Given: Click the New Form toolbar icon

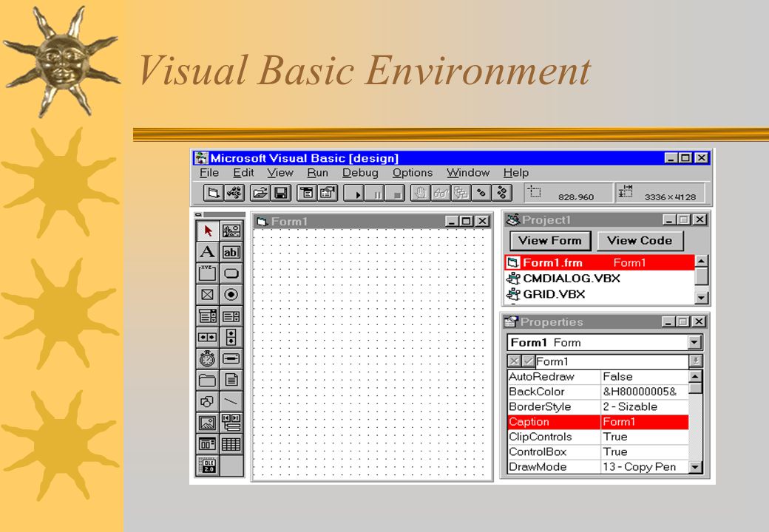Looking at the screenshot, I should (214, 193).
